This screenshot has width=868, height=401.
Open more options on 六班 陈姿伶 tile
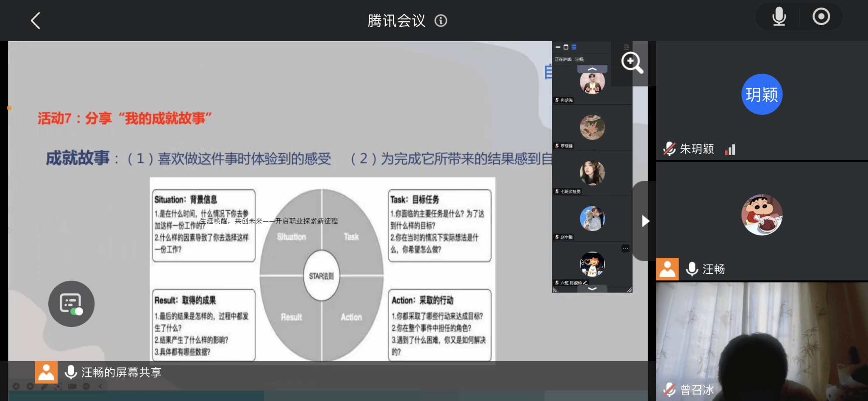pyautogui.click(x=625, y=248)
